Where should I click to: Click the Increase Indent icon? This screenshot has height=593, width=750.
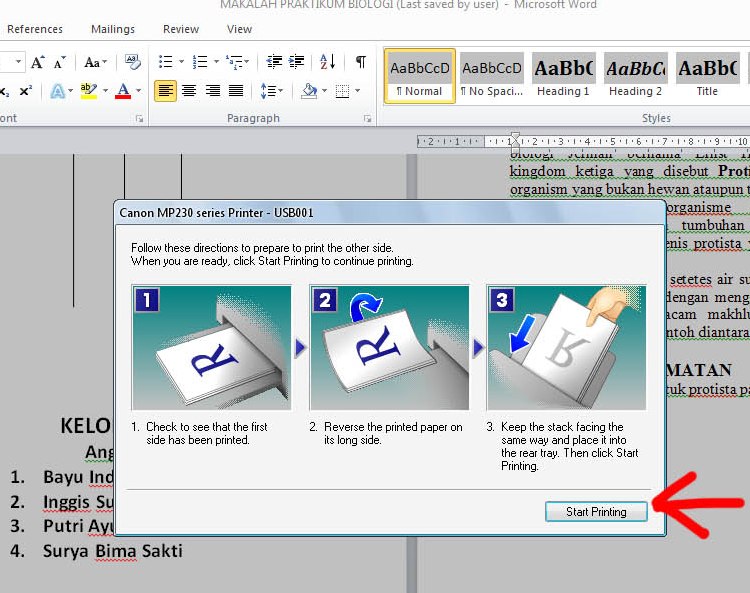[x=297, y=62]
